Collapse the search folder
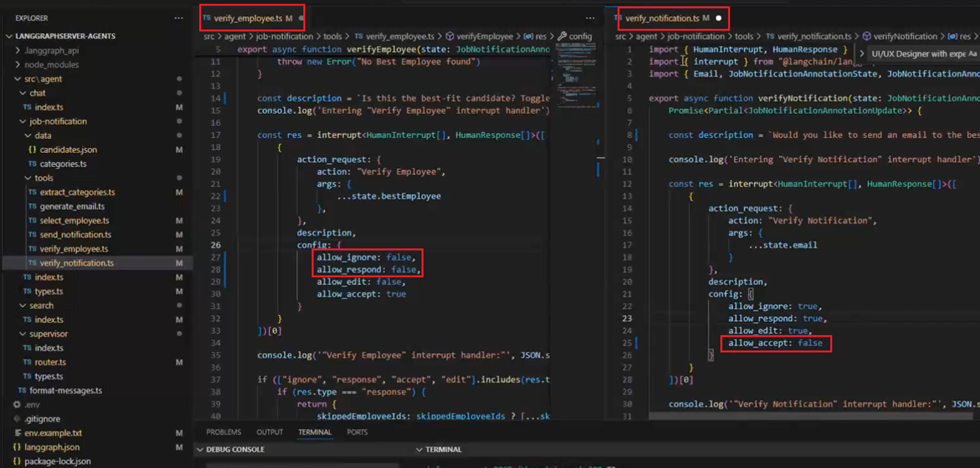Viewport: 980px width, 468px height. click(x=23, y=305)
